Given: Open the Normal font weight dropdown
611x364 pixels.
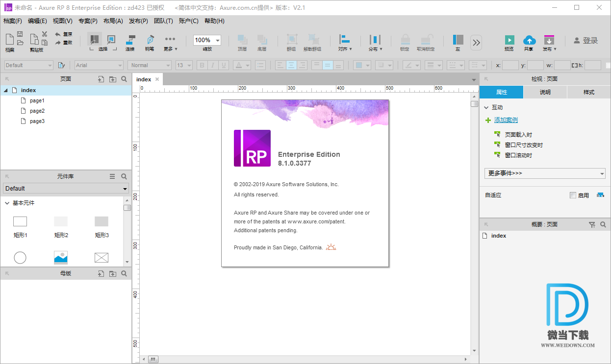Looking at the screenshot, I should click(x=150, y=65).
